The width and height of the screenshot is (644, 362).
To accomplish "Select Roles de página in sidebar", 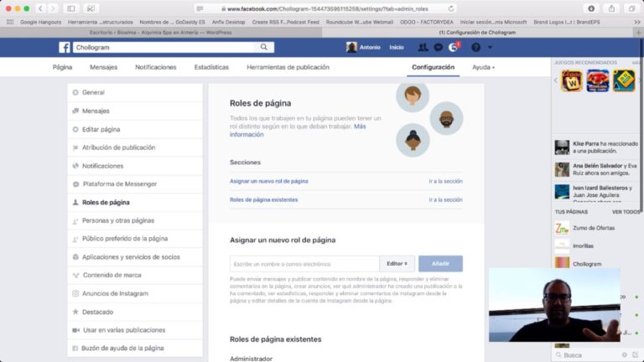I will point(135,202).
